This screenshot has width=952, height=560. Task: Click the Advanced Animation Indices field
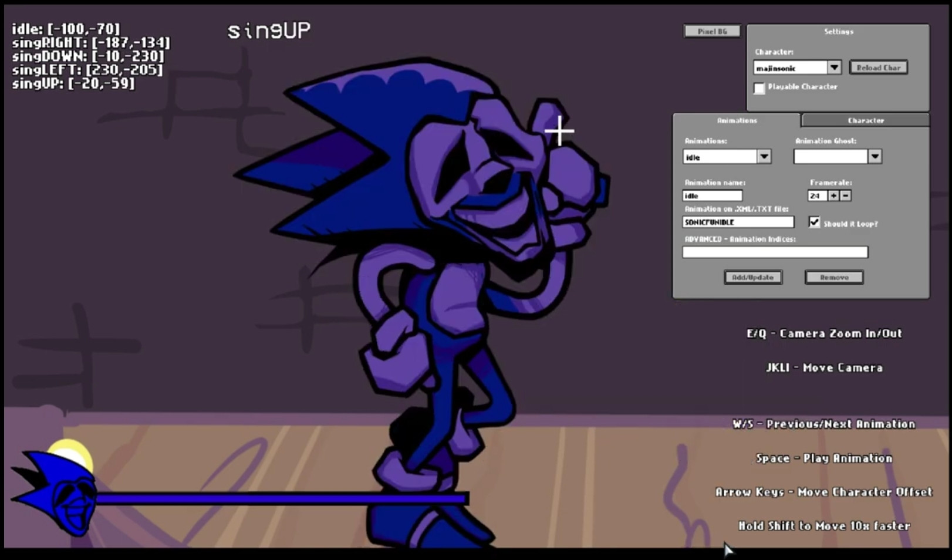(x=775, y=251)
